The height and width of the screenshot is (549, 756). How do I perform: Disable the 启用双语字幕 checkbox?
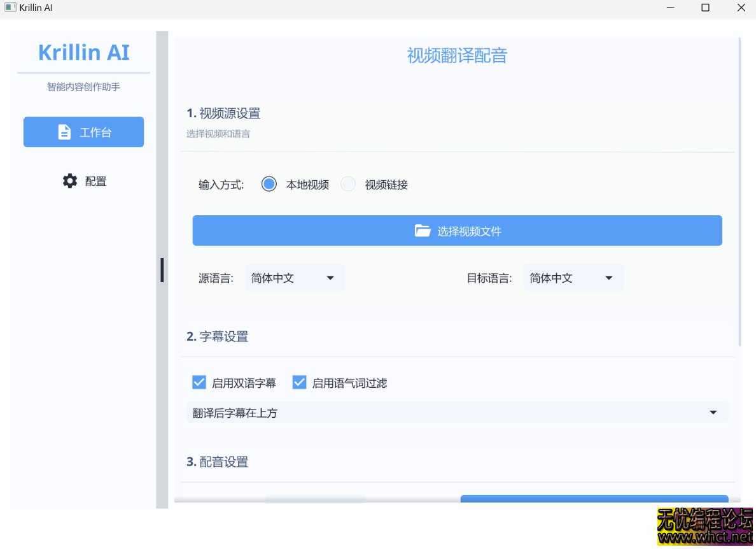click(199, 381)
